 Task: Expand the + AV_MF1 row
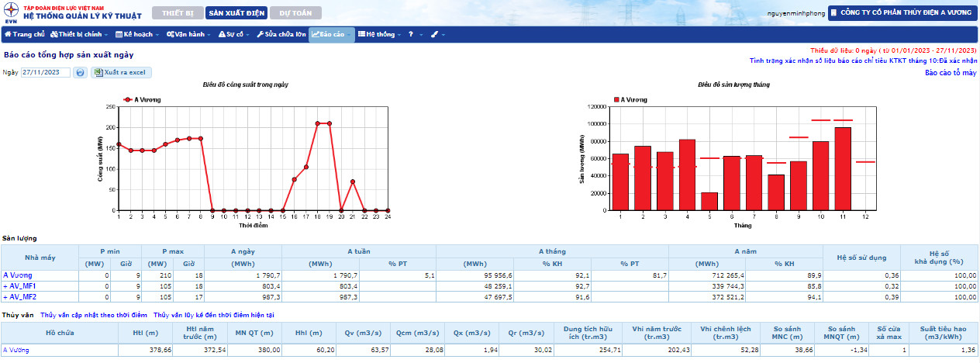pos(19,285)
